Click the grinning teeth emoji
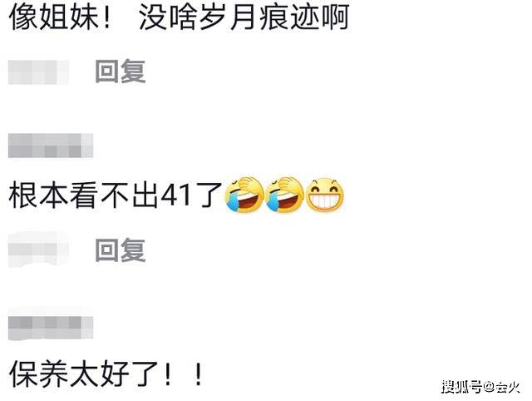The height and width of the screenshot is (401, 532). coord(325,196)
